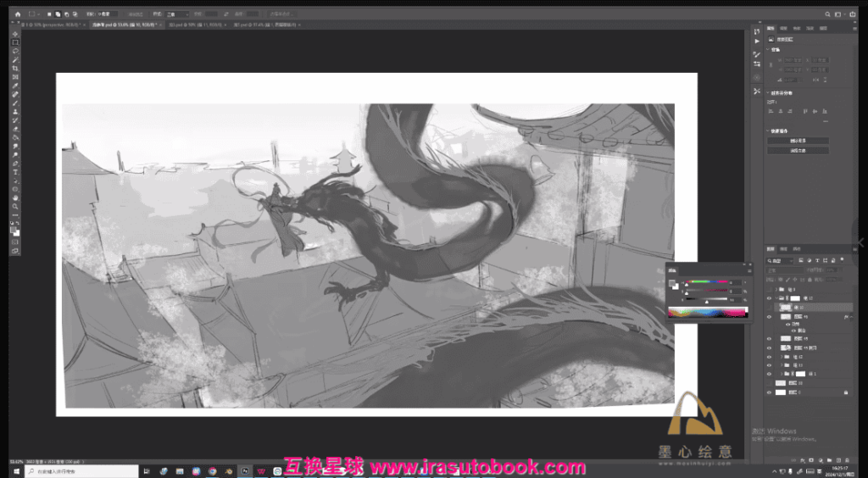Click the second Quick Actions button
The width and height of the screenshot is (868, 478).
798,150
